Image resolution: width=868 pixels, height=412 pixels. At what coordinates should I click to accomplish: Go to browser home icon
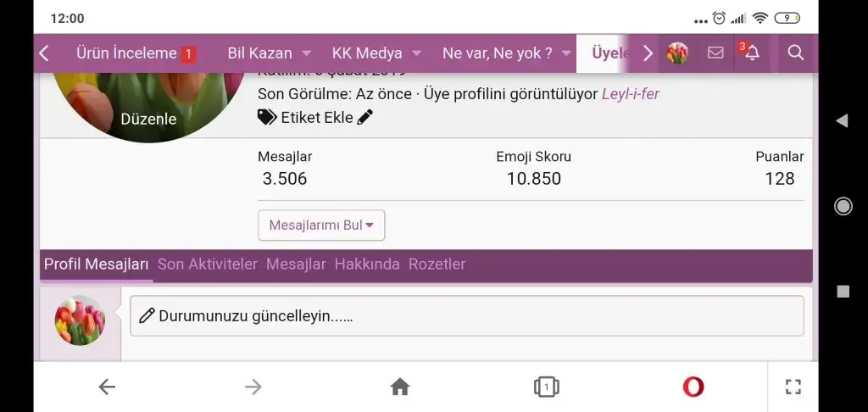point(400,387)
